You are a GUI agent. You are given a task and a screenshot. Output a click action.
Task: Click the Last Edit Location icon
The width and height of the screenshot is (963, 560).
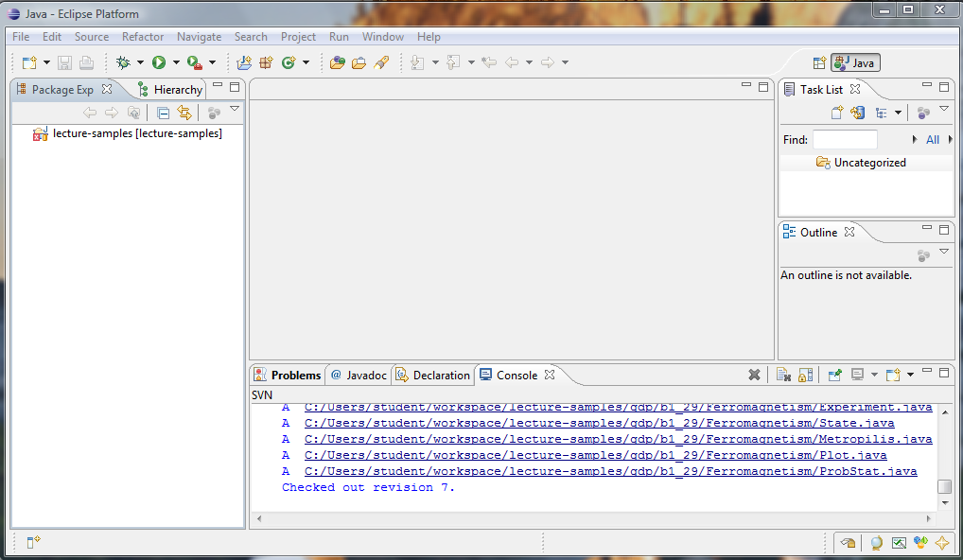pyautogui.click(x=489, y=62)
